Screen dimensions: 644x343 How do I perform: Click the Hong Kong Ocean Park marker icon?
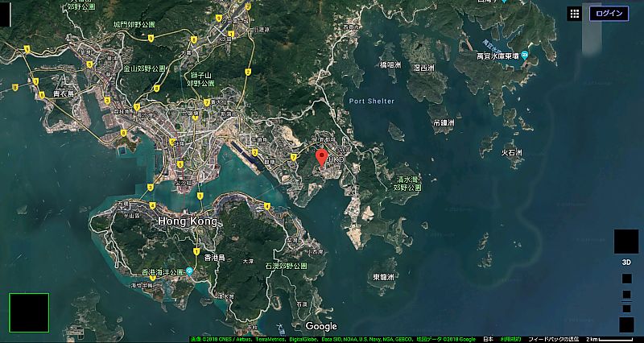pyautogui.click(x=189, y=272)
